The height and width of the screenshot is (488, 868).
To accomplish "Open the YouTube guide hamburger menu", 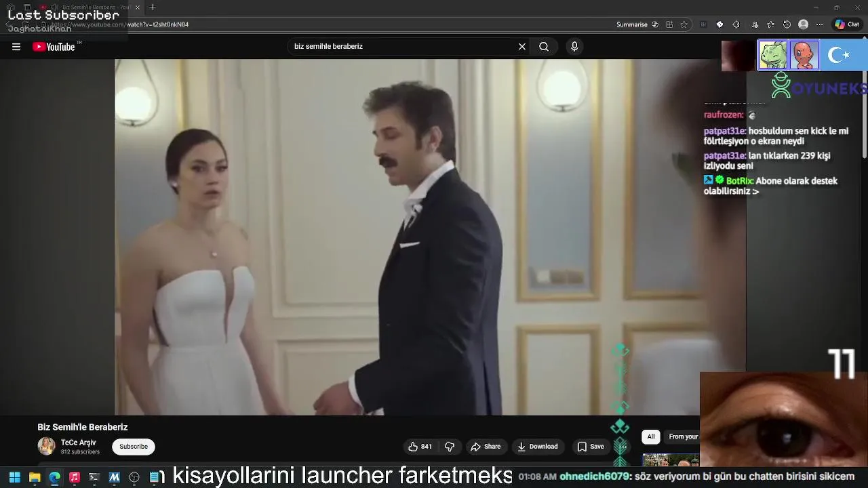I will 16,47.
